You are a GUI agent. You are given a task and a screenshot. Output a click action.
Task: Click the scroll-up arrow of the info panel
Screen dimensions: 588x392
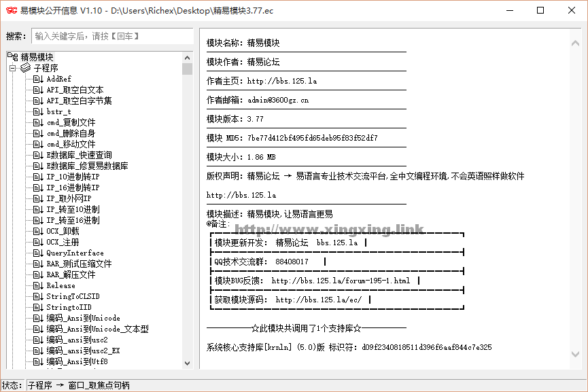click(x=576, y=43)
